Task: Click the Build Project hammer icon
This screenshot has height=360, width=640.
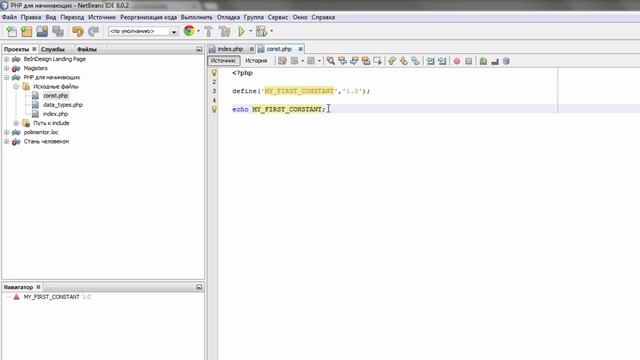Action: [x=209, y=31]
